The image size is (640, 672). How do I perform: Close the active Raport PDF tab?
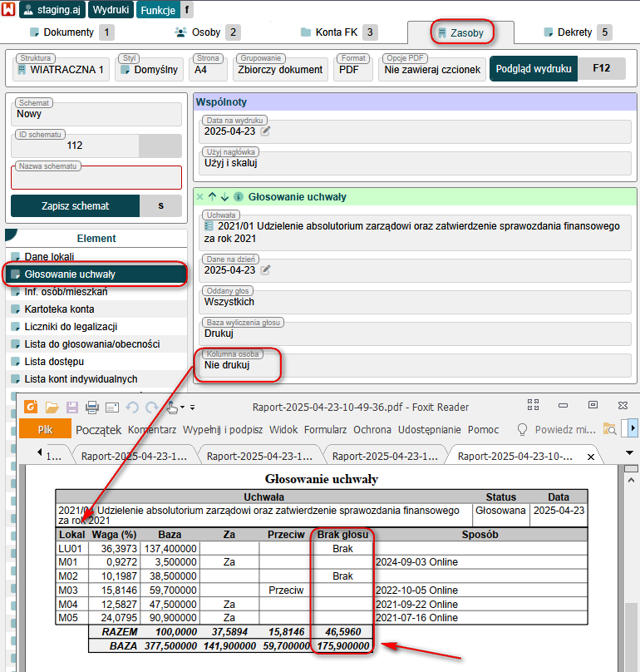tap(591, 457)
